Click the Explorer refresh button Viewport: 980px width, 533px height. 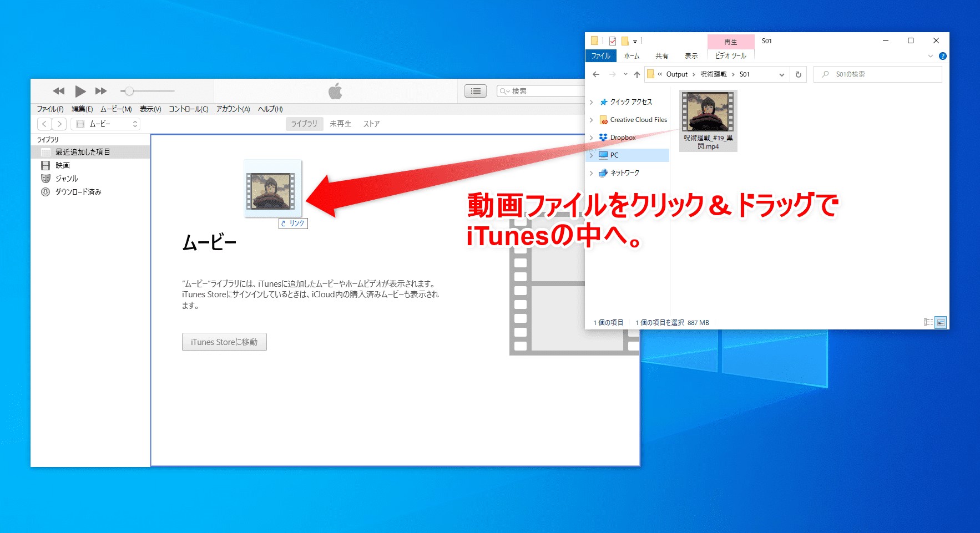pyautogui.click(x=799, y=74)
